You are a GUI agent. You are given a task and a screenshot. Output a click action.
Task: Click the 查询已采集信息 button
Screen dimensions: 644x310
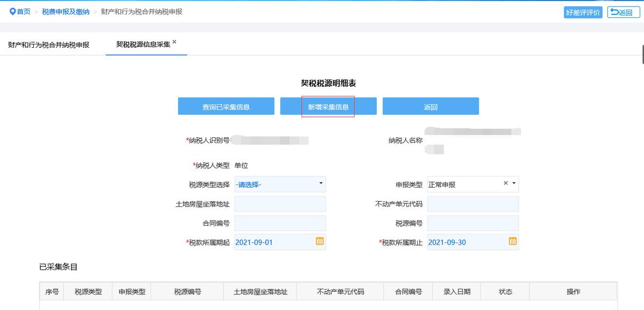click(x=225, y=106)
